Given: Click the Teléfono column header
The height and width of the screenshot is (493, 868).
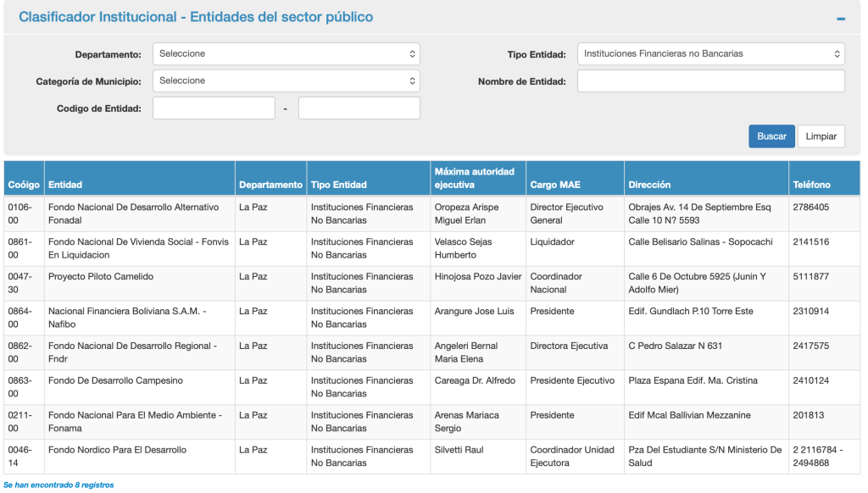Looking at the screenshot, I should coord(811,185).
